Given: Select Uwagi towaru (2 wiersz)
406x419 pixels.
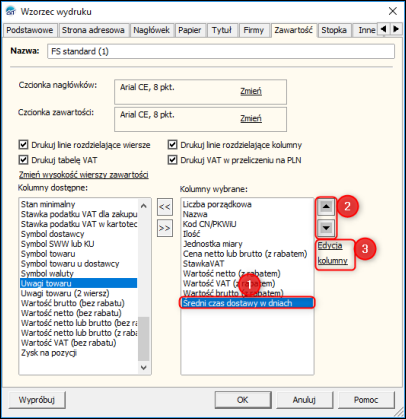Looking at the screenshot, I should (78, 293).
